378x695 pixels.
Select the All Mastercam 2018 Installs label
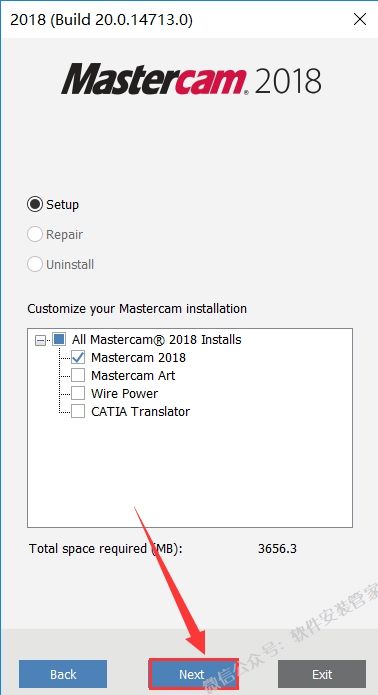[157, 340]
